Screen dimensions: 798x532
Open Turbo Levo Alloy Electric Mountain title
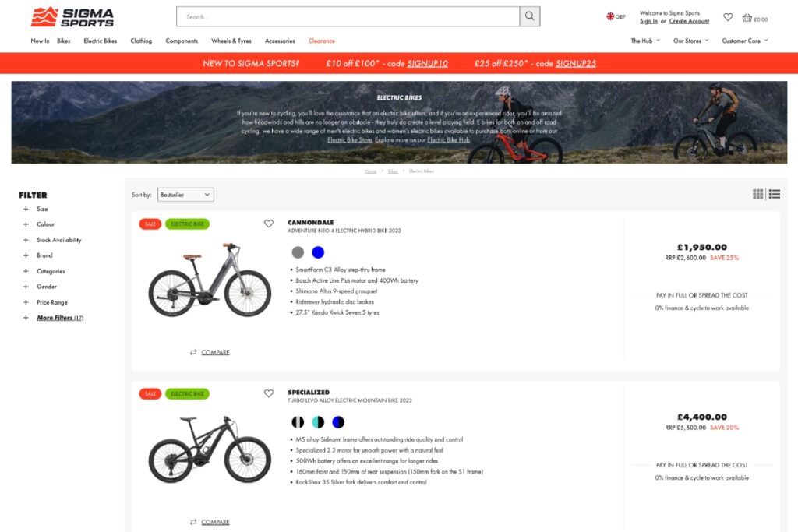[350, 400]
